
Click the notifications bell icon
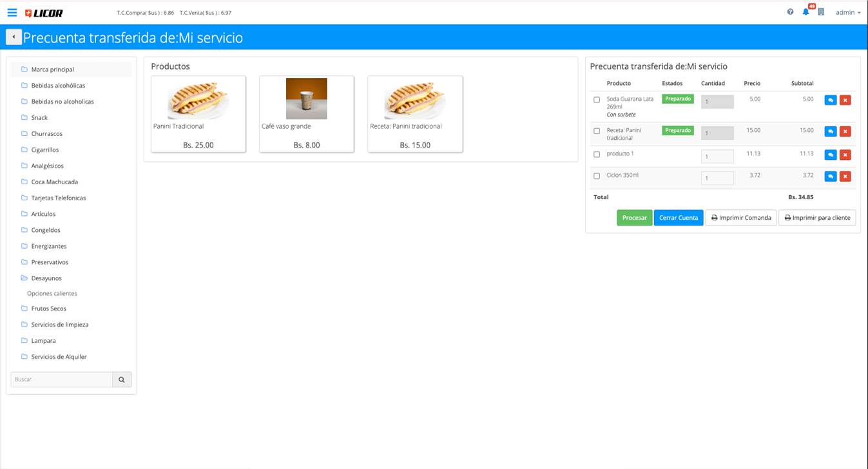[x=805, y=12]
